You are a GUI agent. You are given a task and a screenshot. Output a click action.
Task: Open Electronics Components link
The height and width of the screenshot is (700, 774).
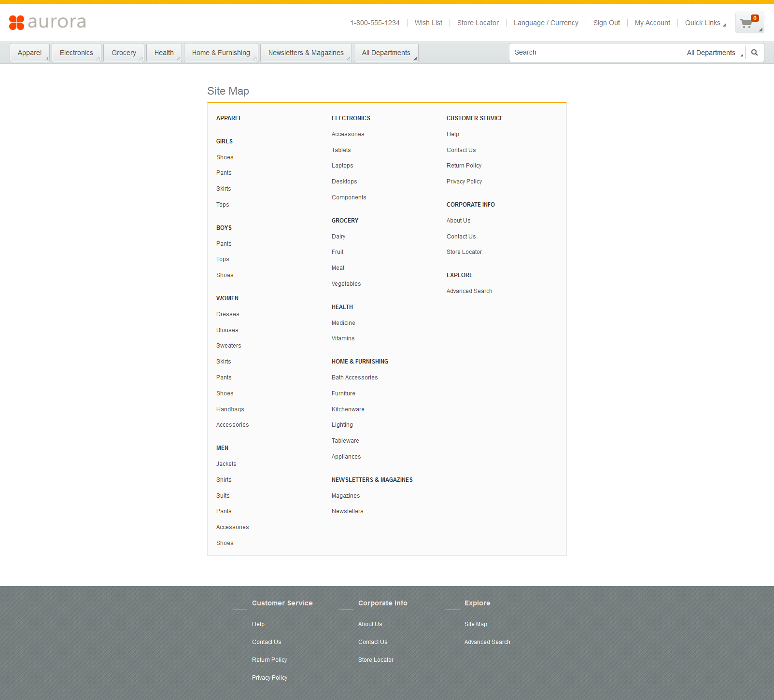point(349,197)
